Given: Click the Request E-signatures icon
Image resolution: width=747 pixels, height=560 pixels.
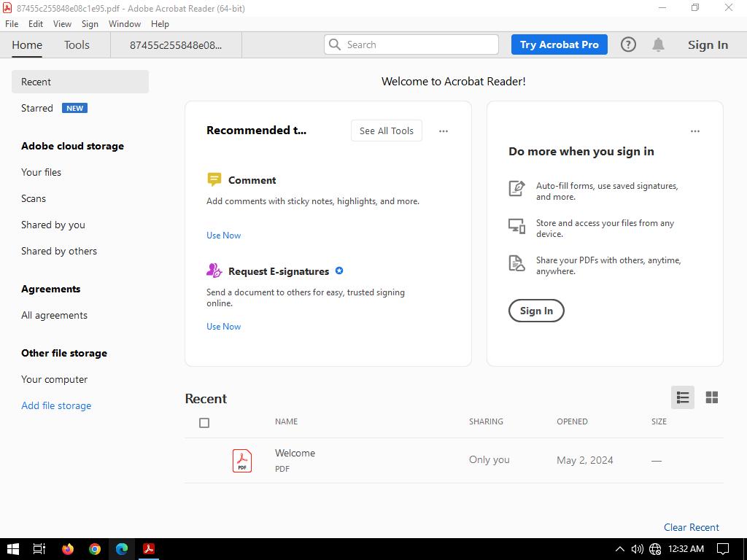Looking at the screenshot, I should point(214,271).
